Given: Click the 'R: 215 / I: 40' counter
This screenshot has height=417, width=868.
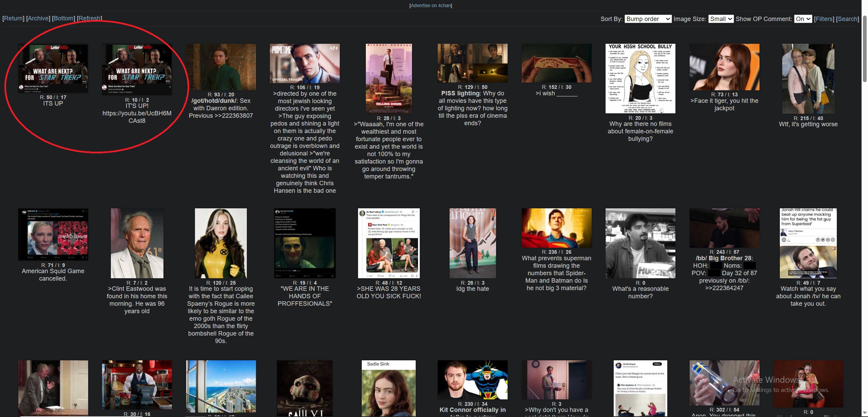Looking at the screenshot, I should (x=808, y=118).
